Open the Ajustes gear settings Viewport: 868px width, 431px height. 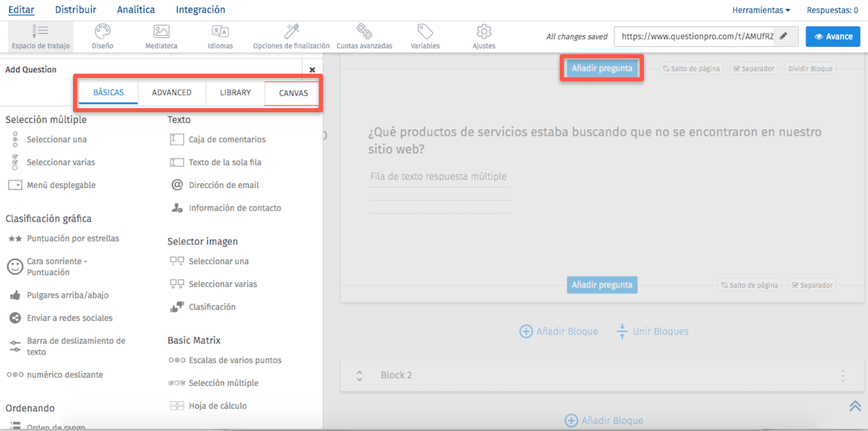(x=484, y=37)
